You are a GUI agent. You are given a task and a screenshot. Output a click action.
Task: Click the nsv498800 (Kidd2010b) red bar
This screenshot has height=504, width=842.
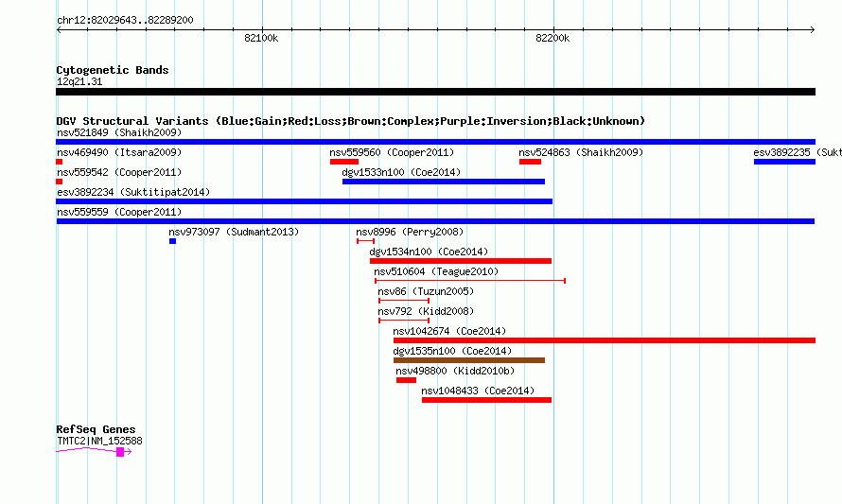[406, 380]
